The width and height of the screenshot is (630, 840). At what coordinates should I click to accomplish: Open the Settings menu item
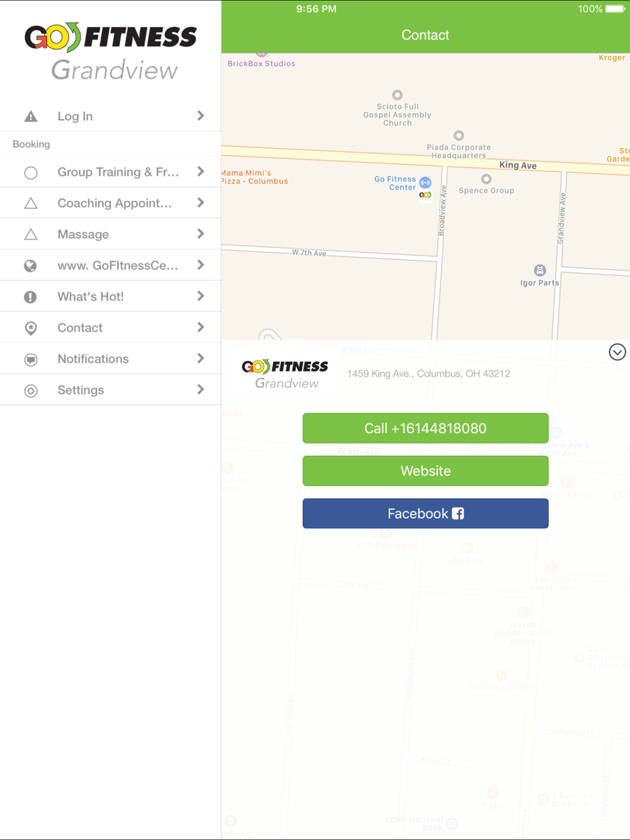pos(110,390)
